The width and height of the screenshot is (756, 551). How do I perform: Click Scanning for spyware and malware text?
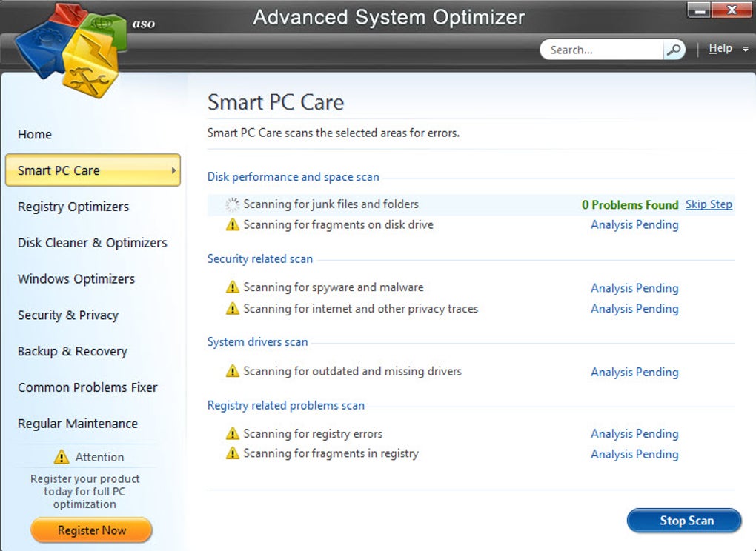click(x=334, y=287)
